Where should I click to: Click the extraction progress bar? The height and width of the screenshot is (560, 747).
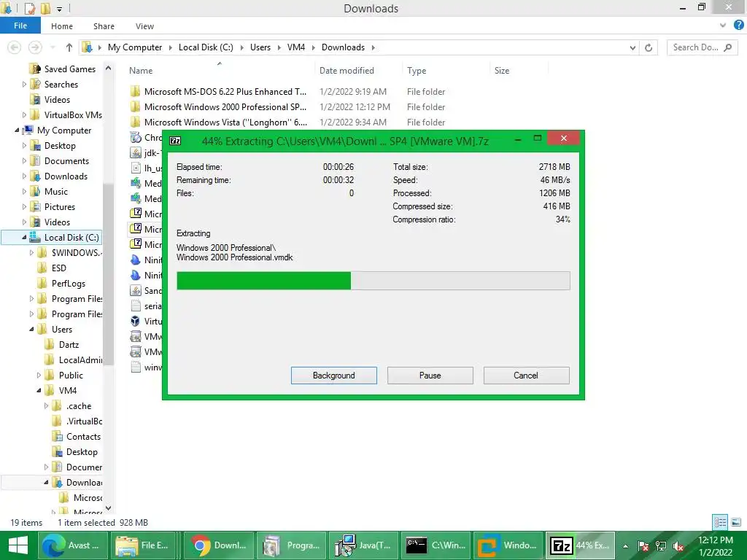pos(373,281)
